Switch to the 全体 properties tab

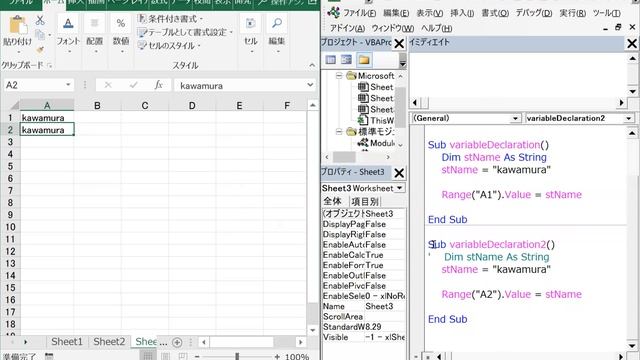(x=333, y=201)
